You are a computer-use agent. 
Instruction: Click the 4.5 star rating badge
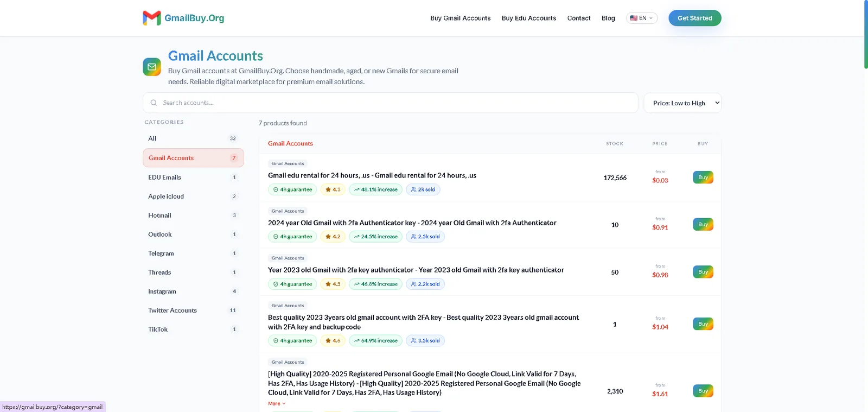click(x=333, y=284)
